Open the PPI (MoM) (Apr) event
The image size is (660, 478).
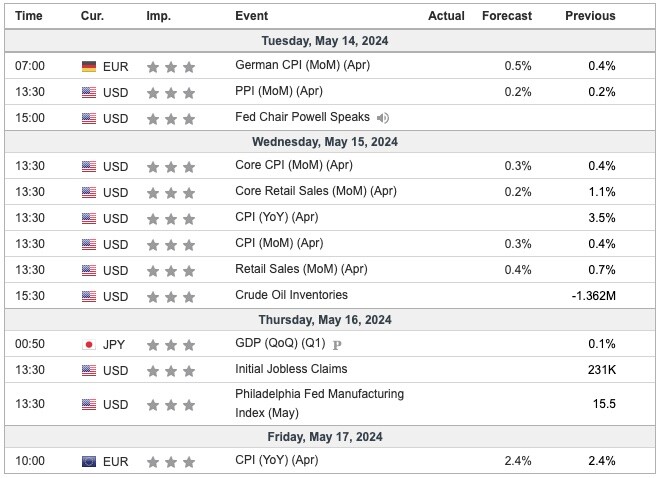[x=279, y=91]
